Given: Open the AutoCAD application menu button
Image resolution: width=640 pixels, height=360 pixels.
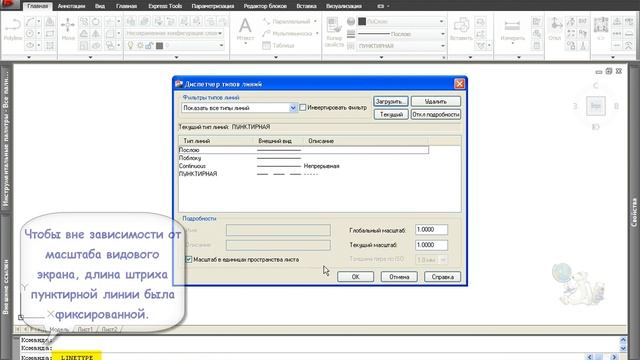Looking at the screenshot, I should click(9, 4).
